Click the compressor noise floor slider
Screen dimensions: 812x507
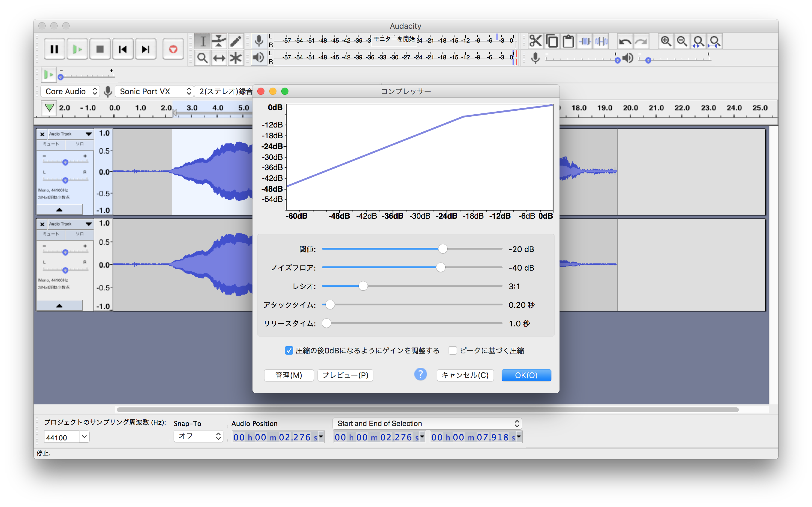pyautogui.click(x=412, y=268)
